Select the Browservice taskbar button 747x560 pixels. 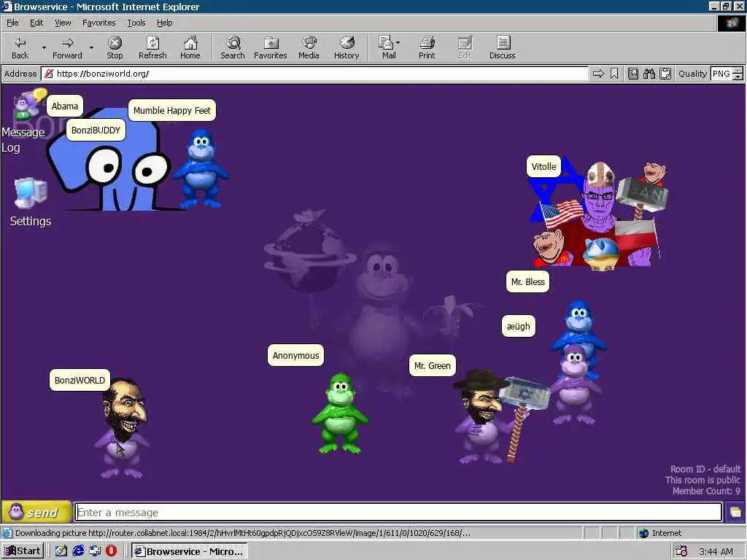(189, 551)
